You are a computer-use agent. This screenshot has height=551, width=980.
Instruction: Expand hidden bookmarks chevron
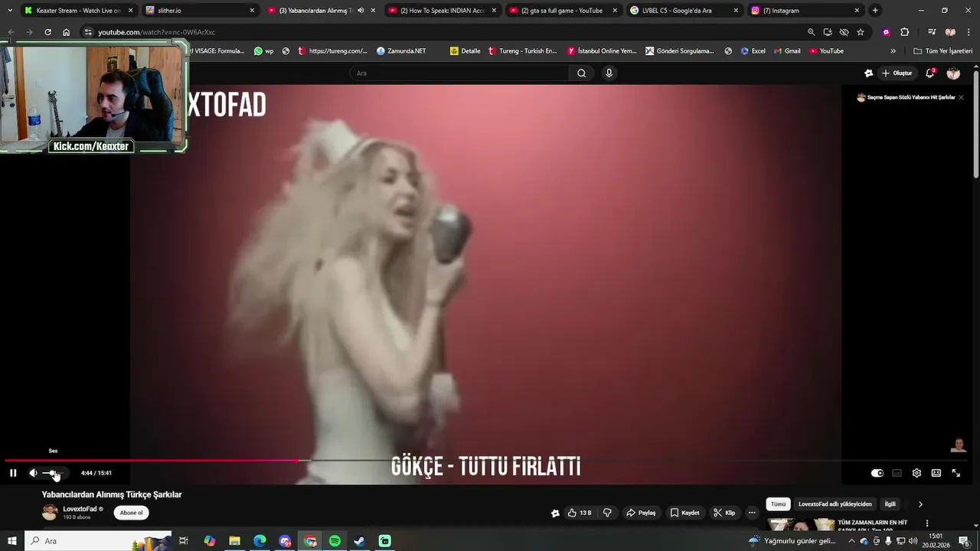[x=893, y=51]
